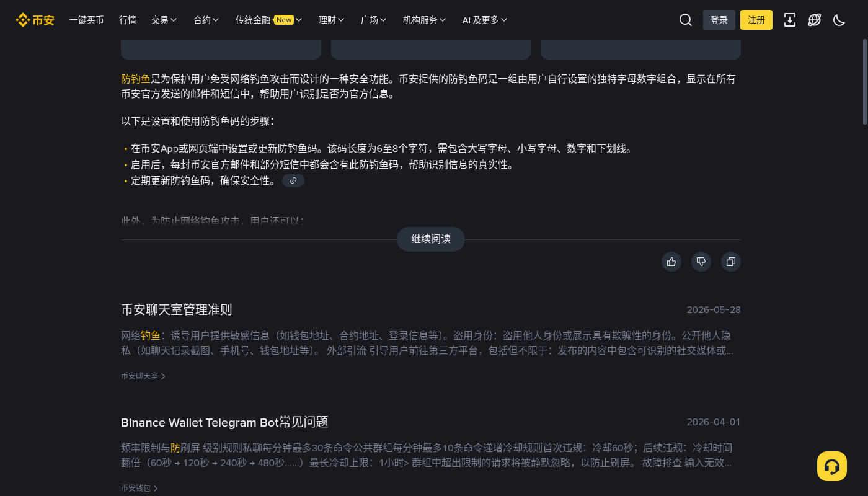
Task: Open the AI 及更多 menu
Action: [485, 20]
